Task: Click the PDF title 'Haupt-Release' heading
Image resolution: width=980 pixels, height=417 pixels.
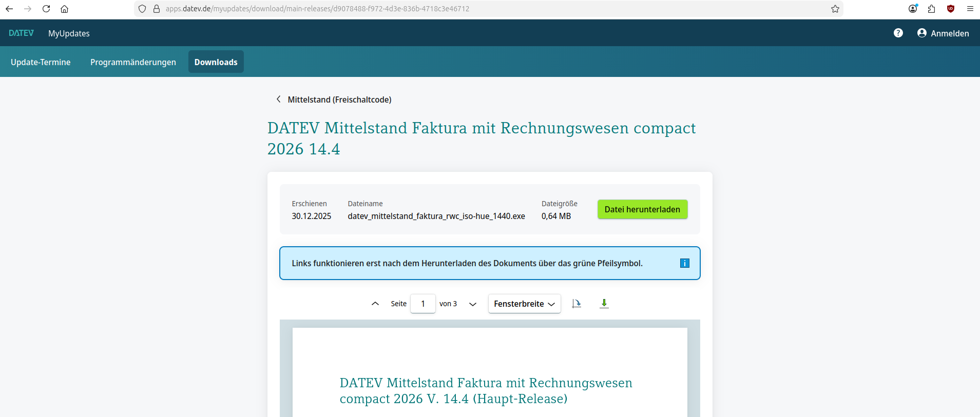Action: point(486,391)
